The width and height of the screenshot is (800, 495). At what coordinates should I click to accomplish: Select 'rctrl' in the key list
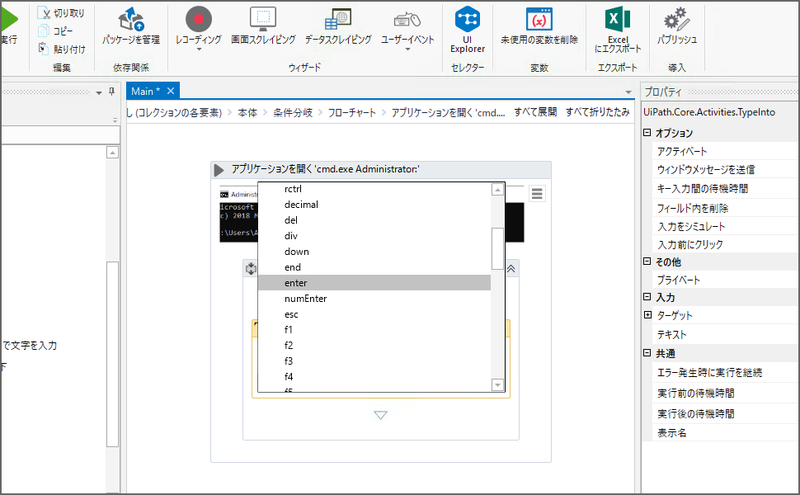tap(374, 189)
